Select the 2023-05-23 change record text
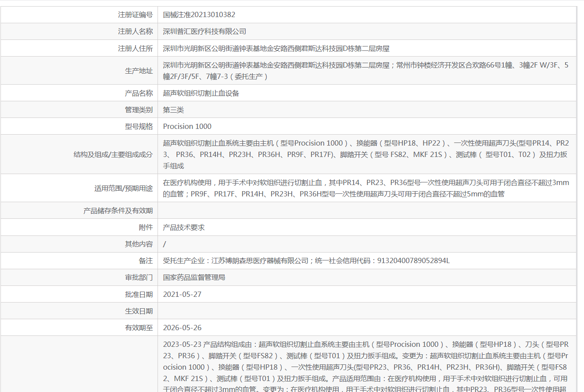This screenshot has width=584, height=392. pos(366,366)
